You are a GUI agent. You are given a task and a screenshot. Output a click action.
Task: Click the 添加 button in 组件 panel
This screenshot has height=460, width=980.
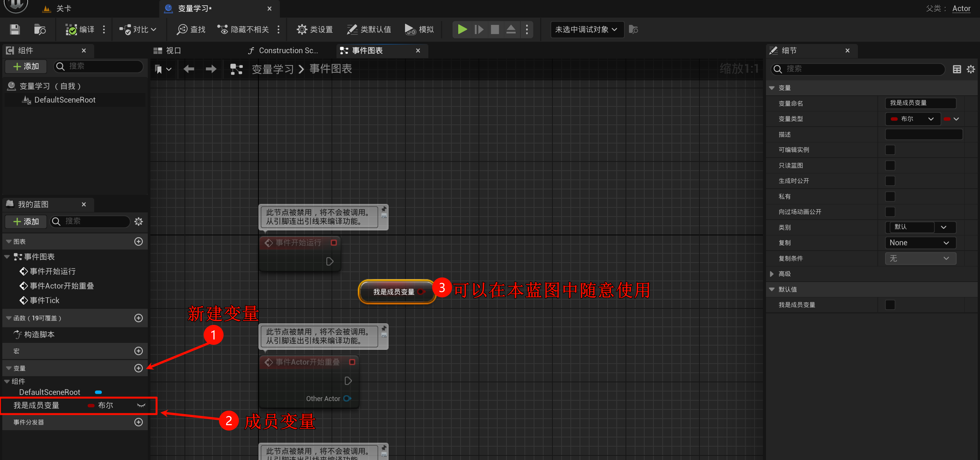tap(26, 66)
